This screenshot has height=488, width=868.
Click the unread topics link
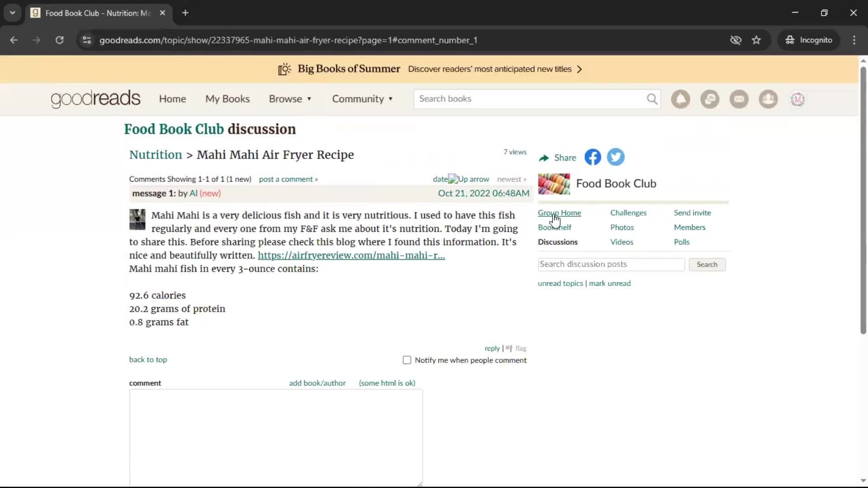tap(560, 283)
